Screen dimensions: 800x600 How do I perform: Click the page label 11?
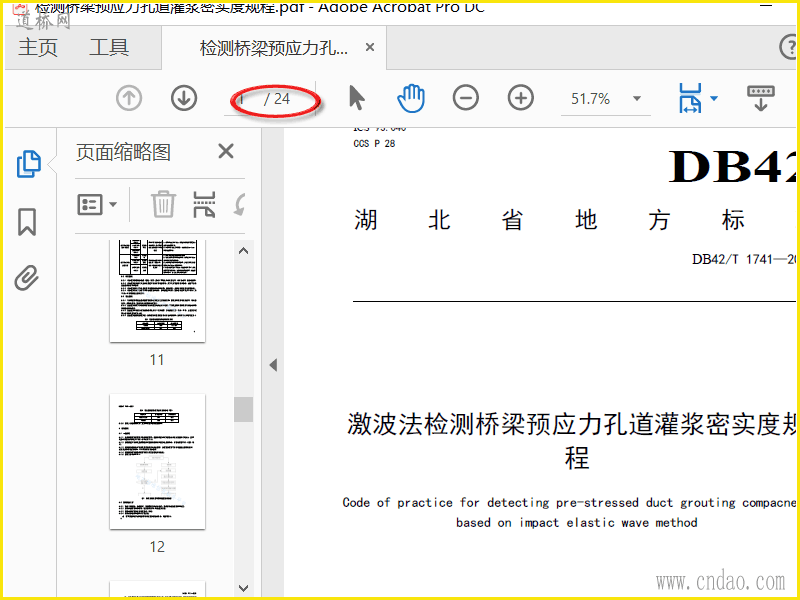click(157, 360)
